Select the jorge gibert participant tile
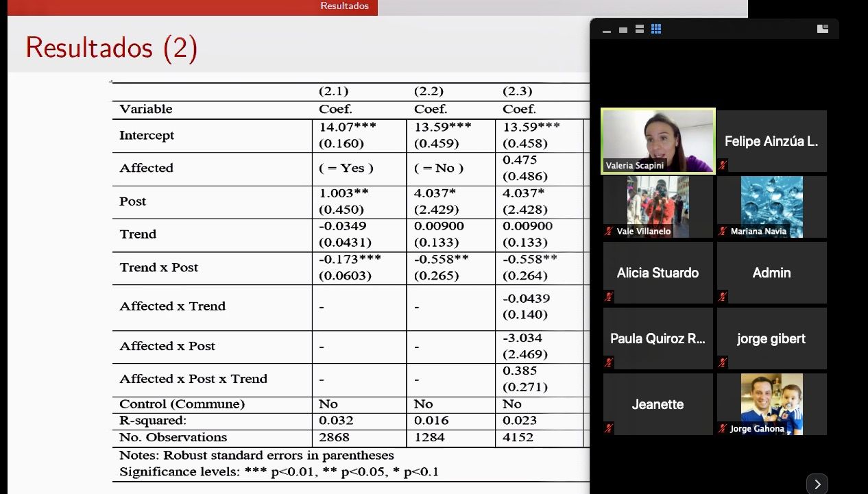This screenshot has width=868, height=494. pyautogui.click(x=771, y=338)
